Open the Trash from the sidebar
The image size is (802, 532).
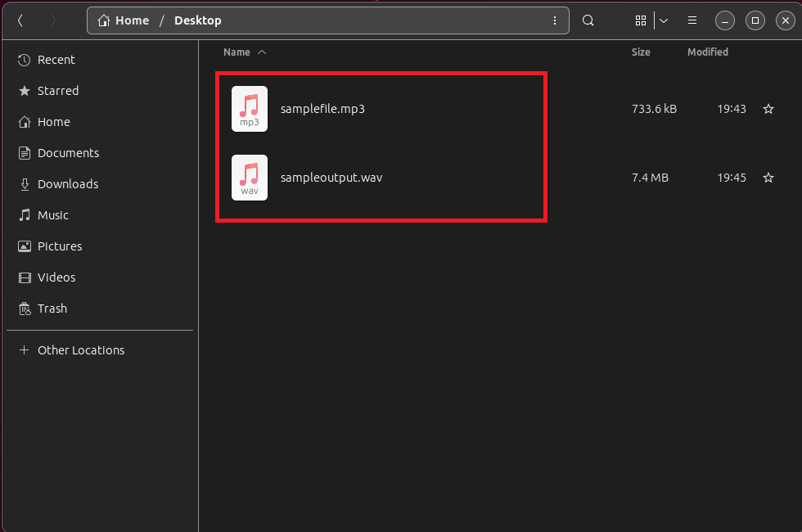point(52,309)
